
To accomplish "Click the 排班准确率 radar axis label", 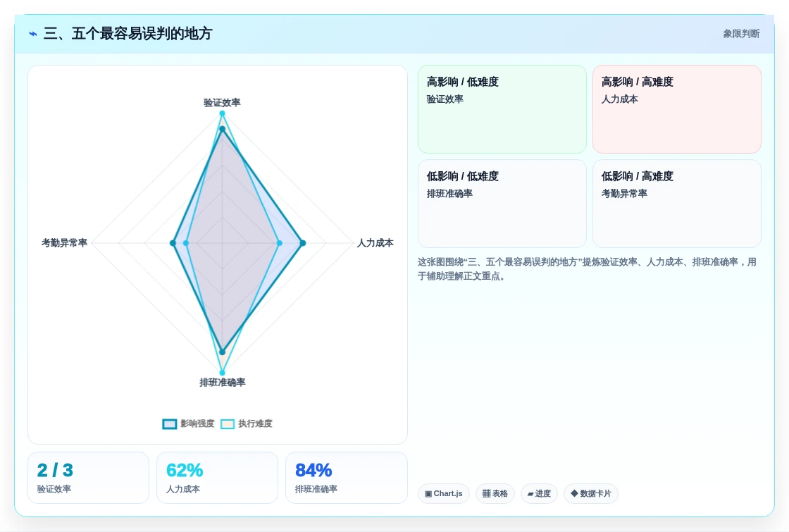I will click(223, 383).
